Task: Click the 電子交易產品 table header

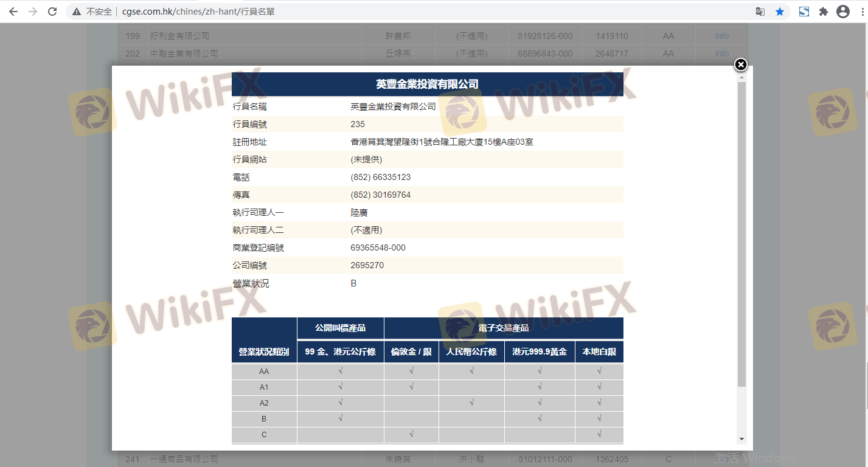Action: 503,328
